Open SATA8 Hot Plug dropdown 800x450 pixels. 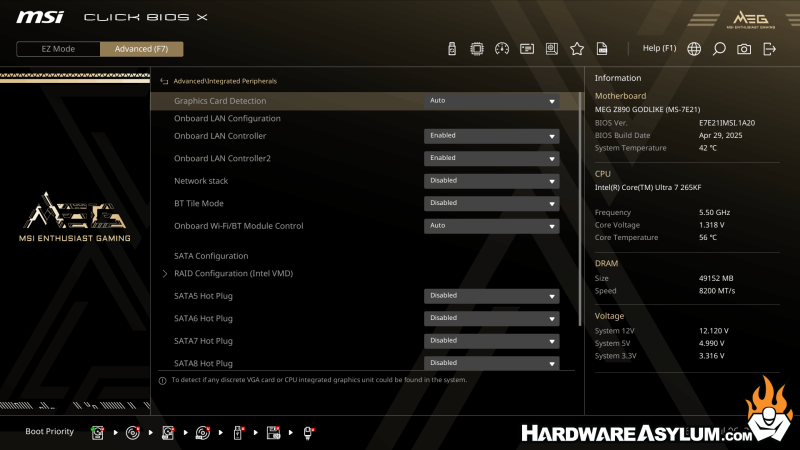coord(491,363)
